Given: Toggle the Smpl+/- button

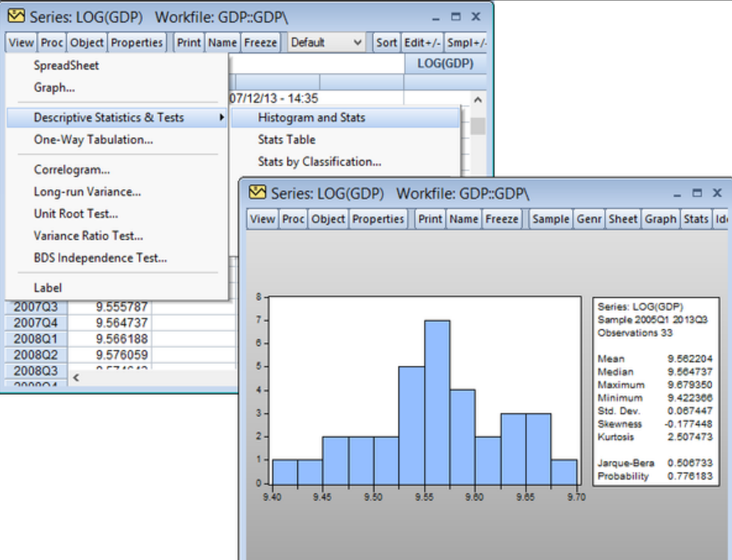Looking at the screenshot, I should 466,43.
